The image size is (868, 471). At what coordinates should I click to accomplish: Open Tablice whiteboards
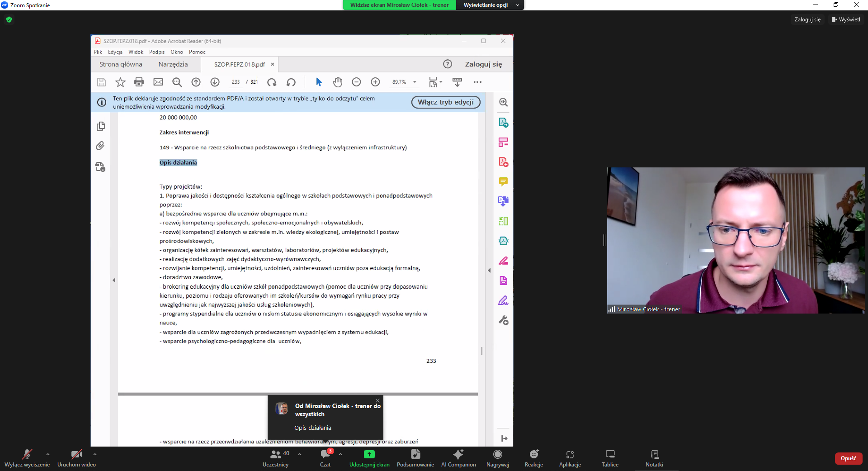[610, 454]
